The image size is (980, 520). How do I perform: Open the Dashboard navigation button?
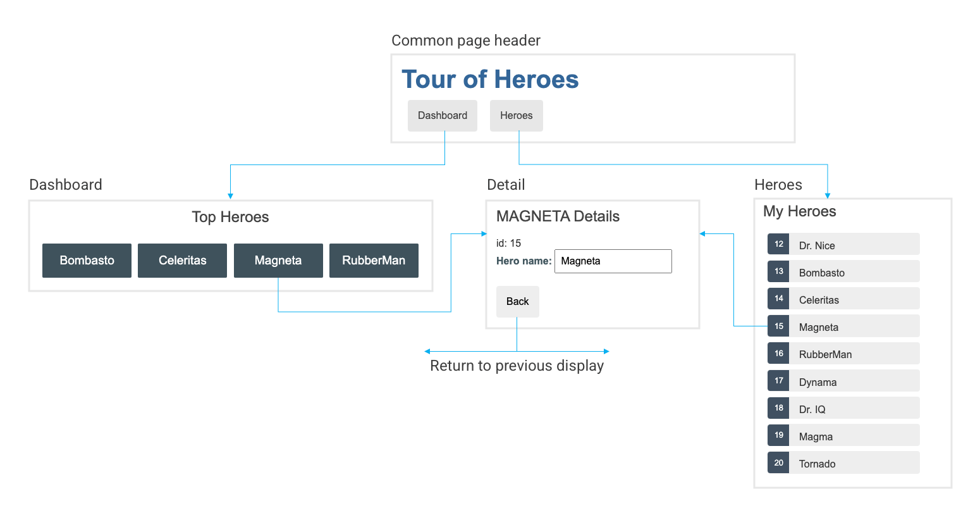pyautogui.click(x=443, y=115)
